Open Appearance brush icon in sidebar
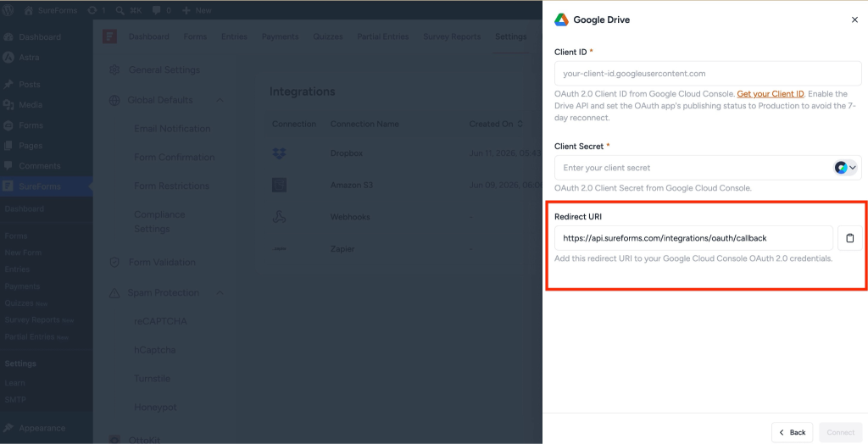The width and height of the screenshot is (868, 444). (8, 428)
